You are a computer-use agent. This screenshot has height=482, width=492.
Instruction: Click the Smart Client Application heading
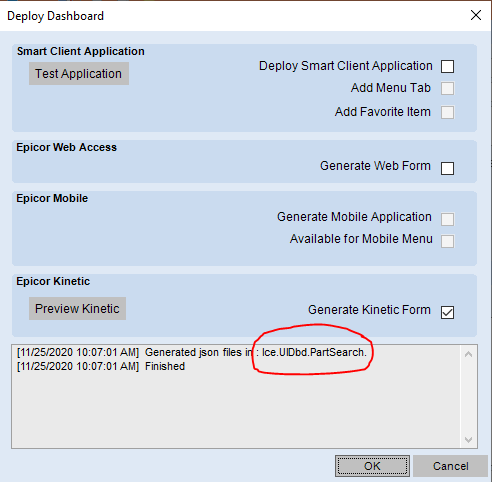click(x=81, y=51)
